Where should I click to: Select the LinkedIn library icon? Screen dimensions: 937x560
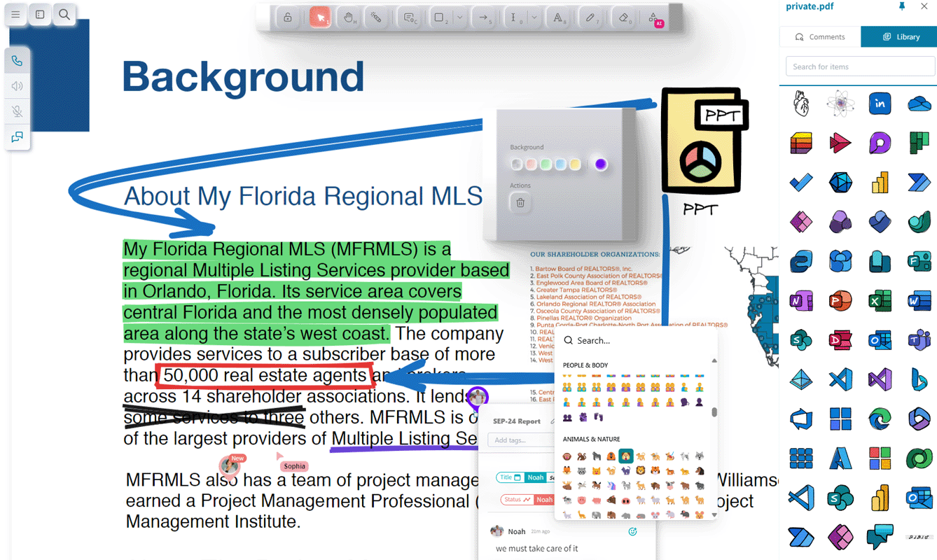click(x=880, y=104)
